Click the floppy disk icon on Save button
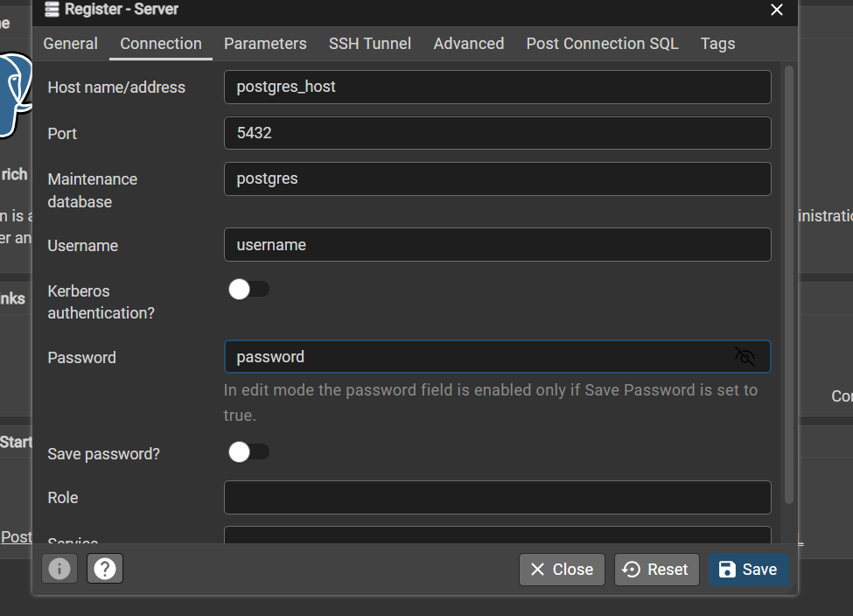Image resolution: width=853 pixels, height=616 pixels. [x=729, y=569]
